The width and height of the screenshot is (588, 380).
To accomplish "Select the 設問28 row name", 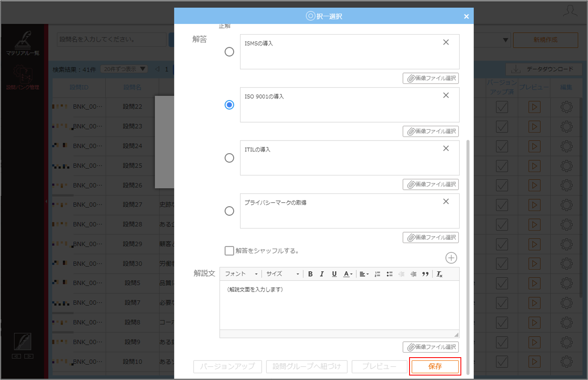I will (132, 224).
